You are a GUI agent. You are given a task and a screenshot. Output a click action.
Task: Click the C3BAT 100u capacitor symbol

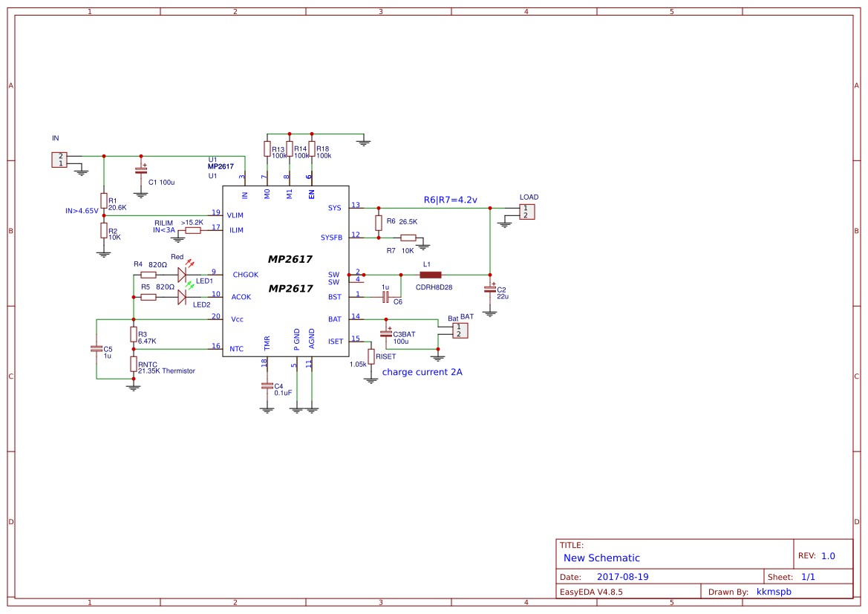point(386,334)
